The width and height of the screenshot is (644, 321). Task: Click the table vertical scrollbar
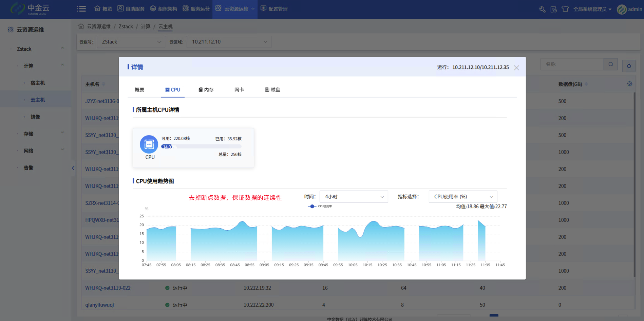(x=634, y=185)
